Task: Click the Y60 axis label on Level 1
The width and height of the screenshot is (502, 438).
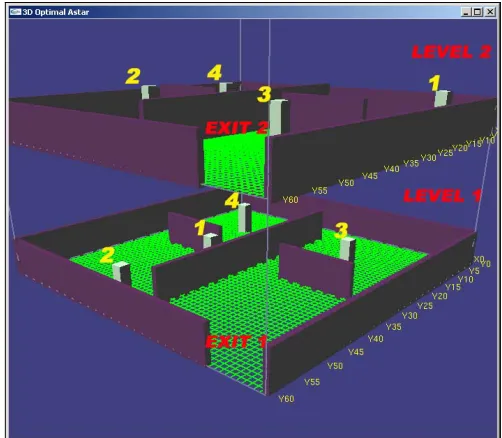Action: (286, 398)
